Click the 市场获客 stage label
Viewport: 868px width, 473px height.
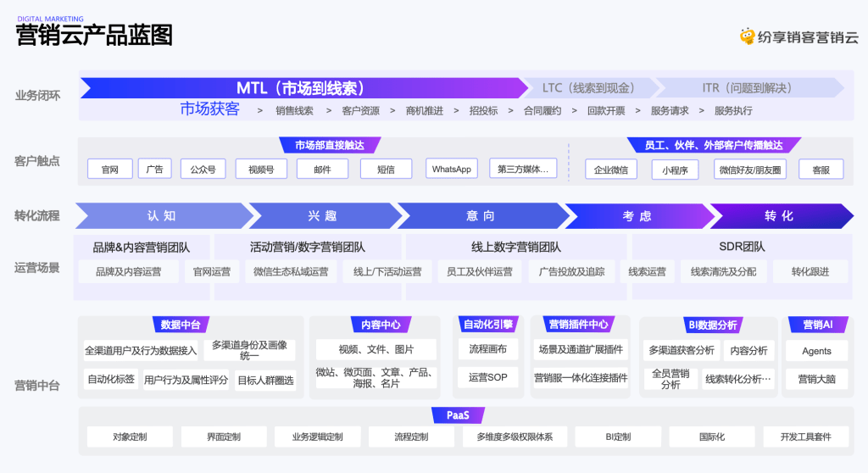tap(210, 109)
